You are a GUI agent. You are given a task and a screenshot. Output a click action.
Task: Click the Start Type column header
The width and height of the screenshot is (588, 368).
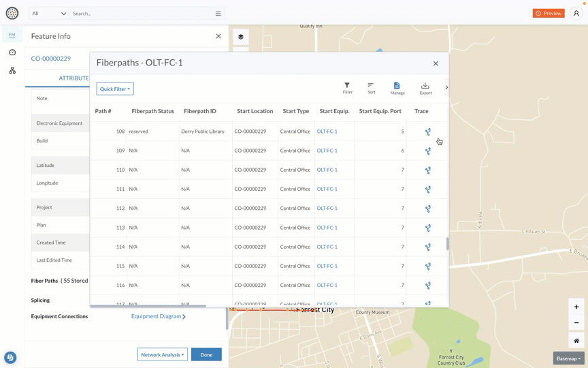(x=296, y=111)
